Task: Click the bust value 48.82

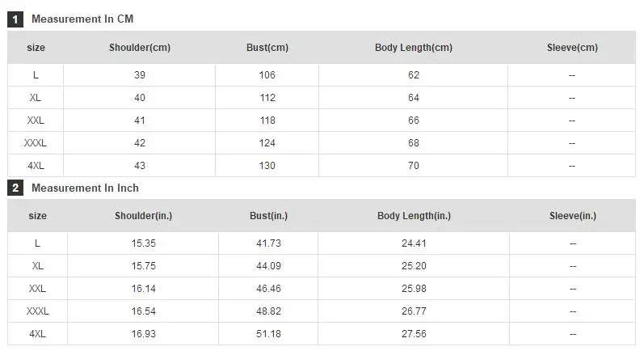Action: pos(268,311)
